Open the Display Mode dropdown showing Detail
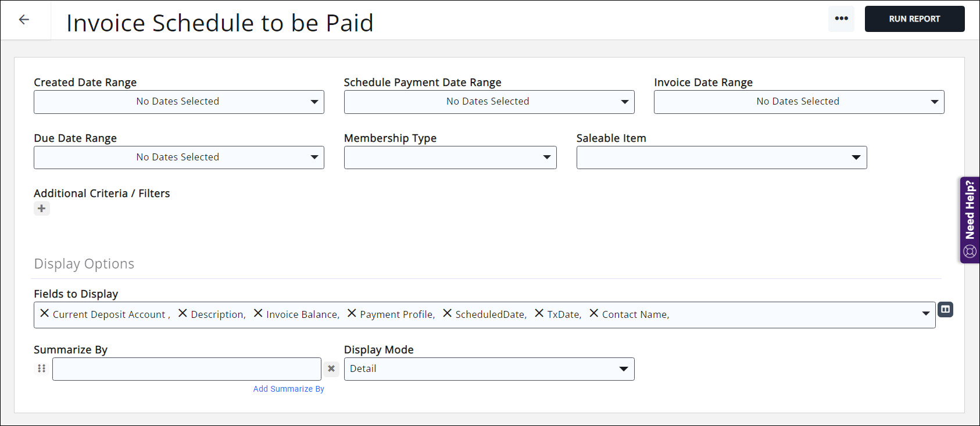980x426 pixels. (489, 369)
